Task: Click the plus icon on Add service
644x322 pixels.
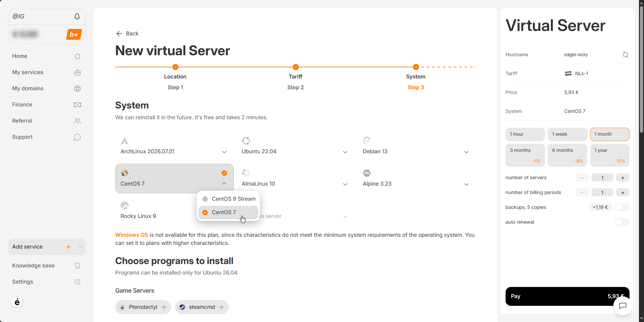Action: click(68, 247)
